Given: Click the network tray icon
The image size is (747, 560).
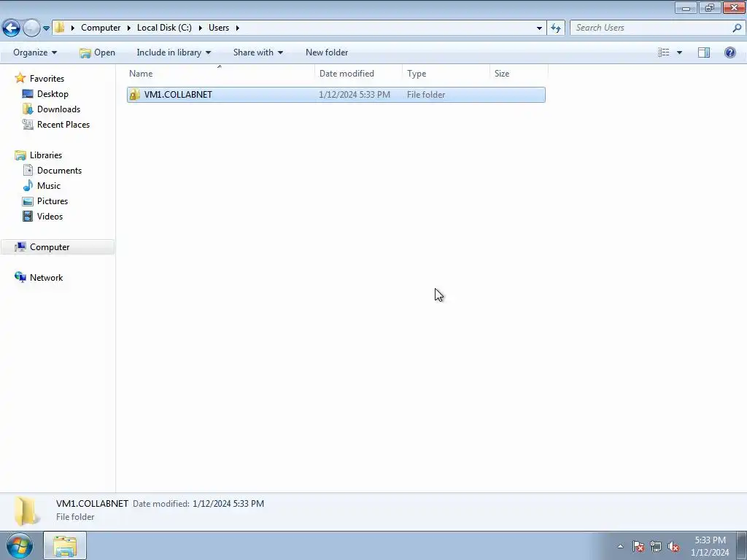Looking at the screenshot, I should tap(656, 546).
